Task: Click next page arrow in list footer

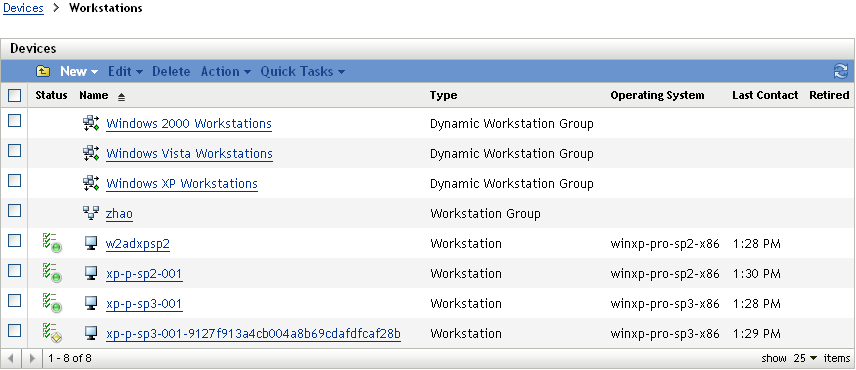Action: pyautogui.click(x=32, y=359)
